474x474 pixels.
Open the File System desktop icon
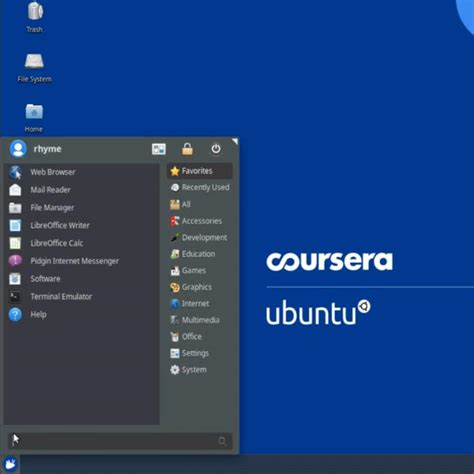click(x=34, y=67)
